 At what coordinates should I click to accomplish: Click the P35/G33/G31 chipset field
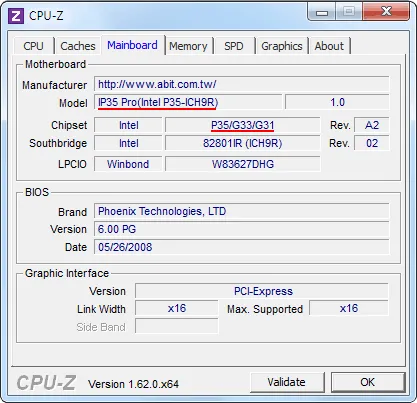coord(243,125)
